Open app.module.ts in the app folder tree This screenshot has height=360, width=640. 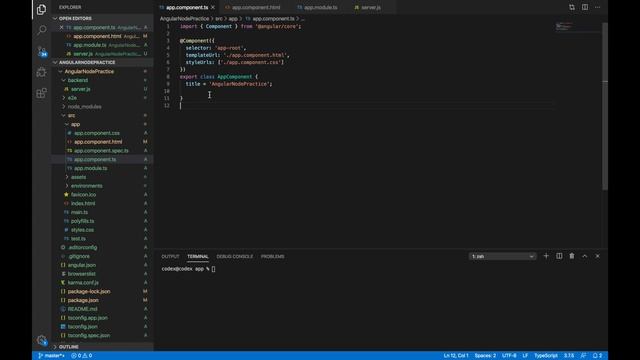click(91, 168)
